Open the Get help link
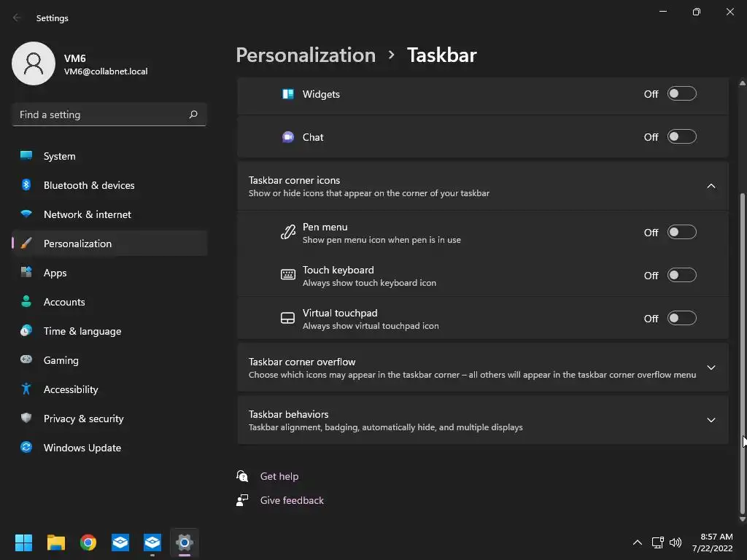The width and height of the screenshot is (747, 560). click(x=279, y=476)
